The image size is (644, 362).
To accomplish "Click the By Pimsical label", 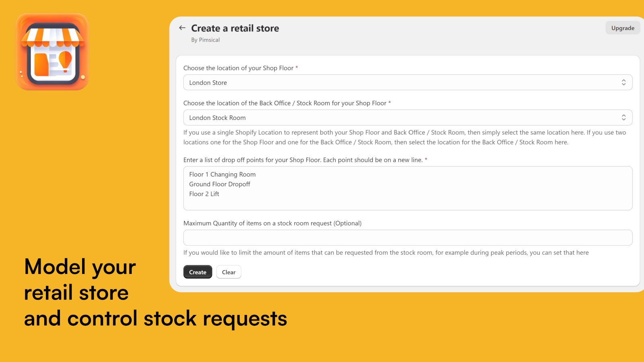I will [x=206, y=40].
